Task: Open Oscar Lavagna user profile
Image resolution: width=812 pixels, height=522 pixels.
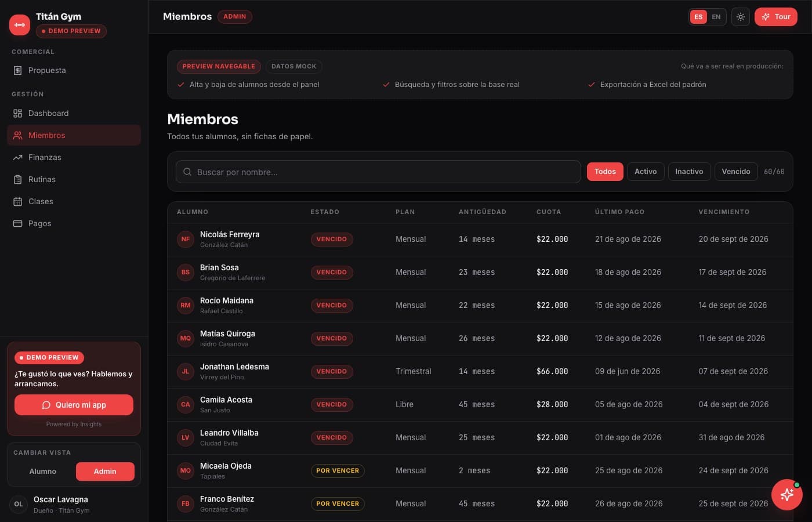Action: [x=74, y=505]
